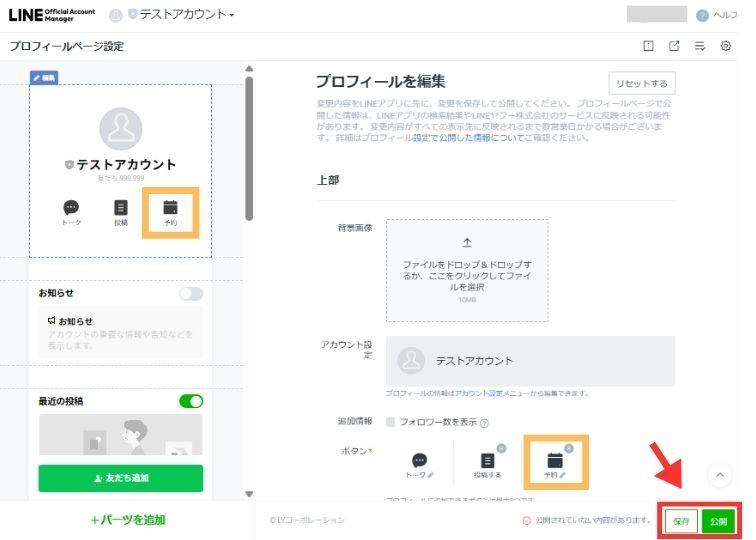756x540 pixels.
Task: Click the scroll-to-top chevron button
Action: 720,475
